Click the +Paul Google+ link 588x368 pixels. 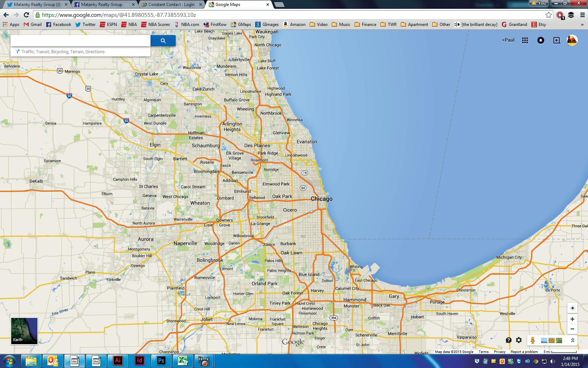(508, 40)
